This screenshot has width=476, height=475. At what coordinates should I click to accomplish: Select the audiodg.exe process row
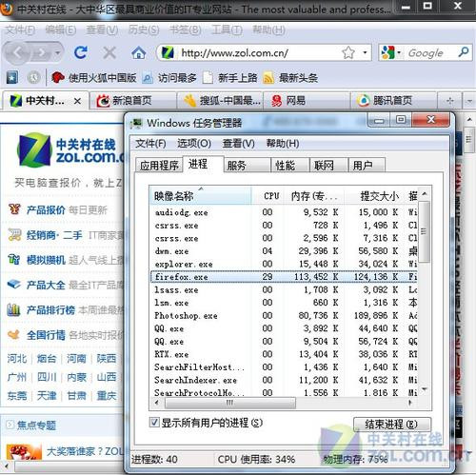285,212
